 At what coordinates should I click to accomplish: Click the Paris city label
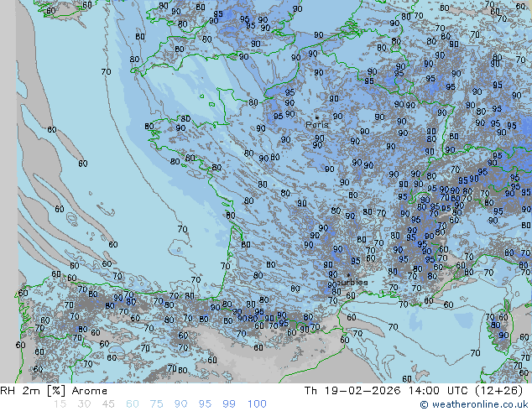tap(317, 124)
